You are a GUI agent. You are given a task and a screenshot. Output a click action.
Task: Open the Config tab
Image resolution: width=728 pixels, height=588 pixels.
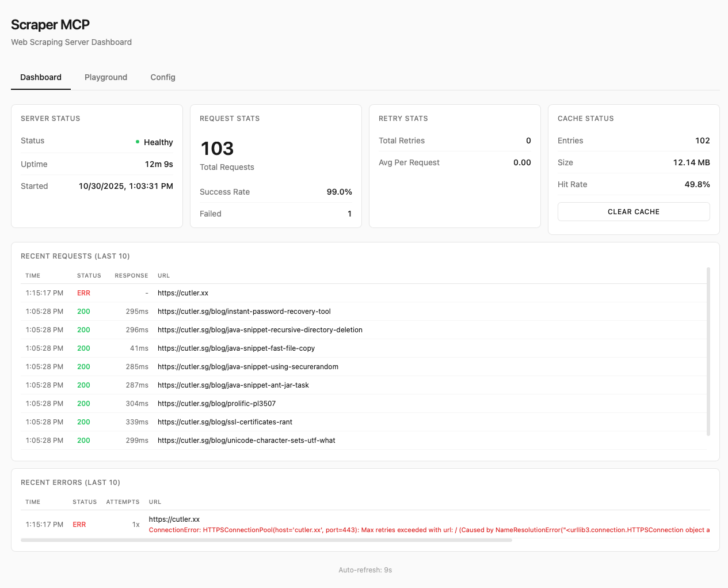163,77
